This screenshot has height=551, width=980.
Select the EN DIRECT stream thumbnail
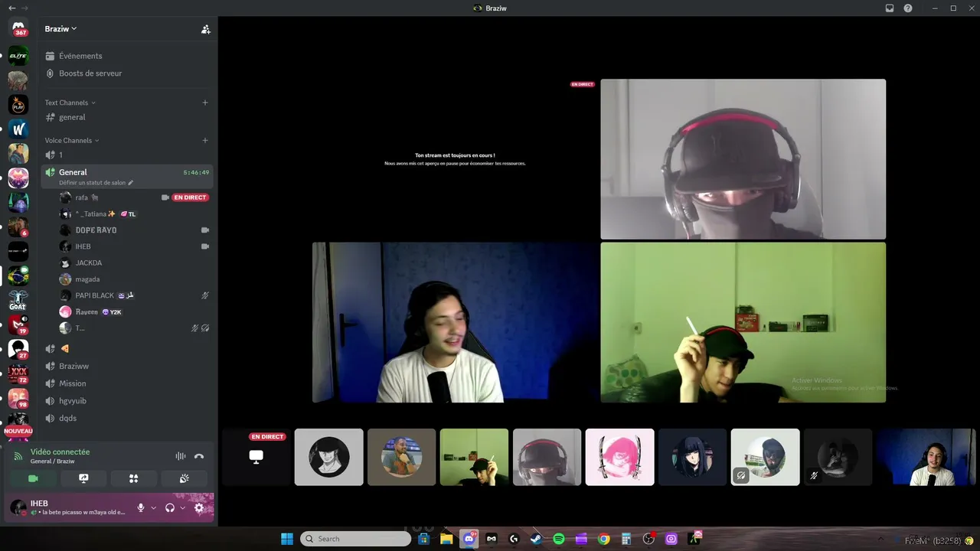256,457
